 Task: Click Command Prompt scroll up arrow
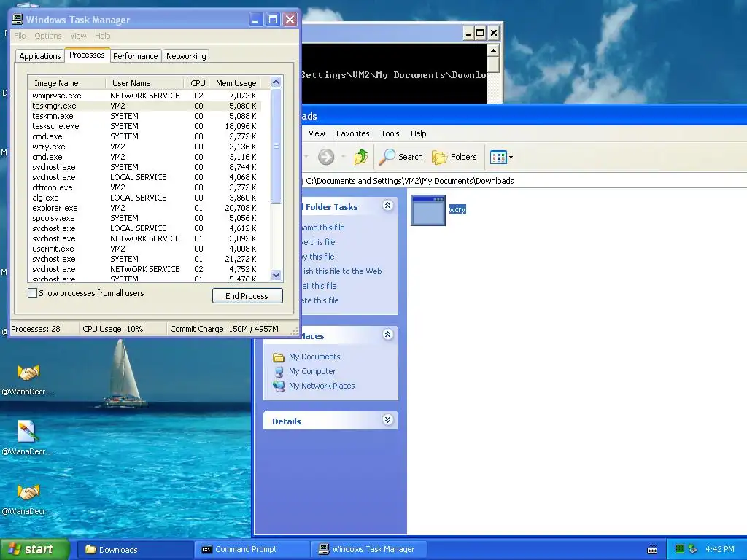click(x=494, y=50)
